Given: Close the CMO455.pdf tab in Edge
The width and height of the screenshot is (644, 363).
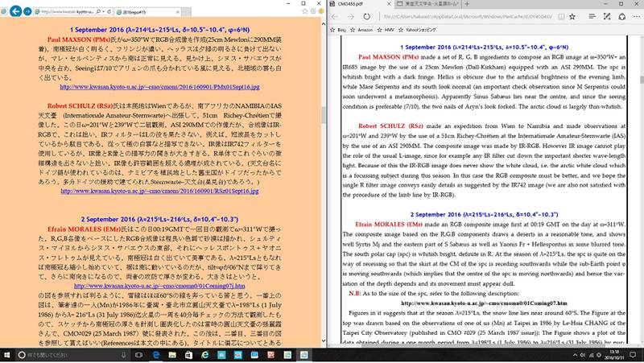Looking at the screenshot, I should [x=389, y=4].
